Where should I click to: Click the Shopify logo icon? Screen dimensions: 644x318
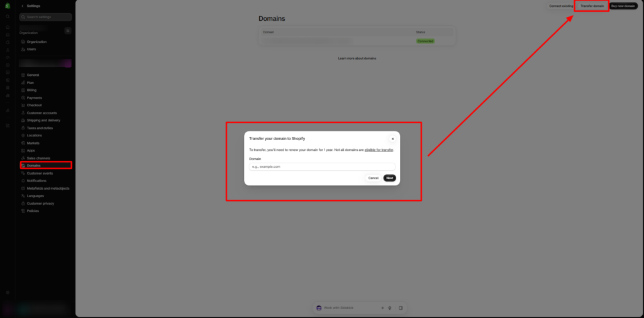point(8,6)
